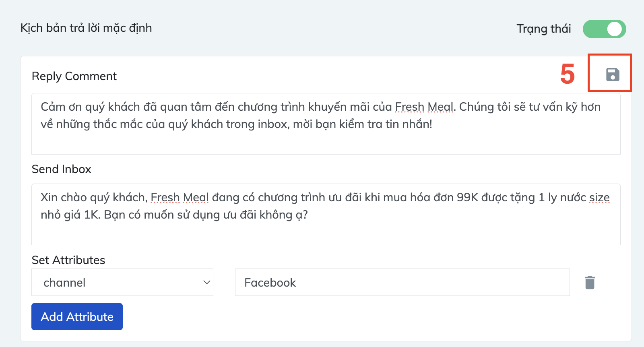The height and width of the screenshot is (347, 644).
Task: Click the floppy disk save icon
Action: pyautogui.click(x=613, y=74)
